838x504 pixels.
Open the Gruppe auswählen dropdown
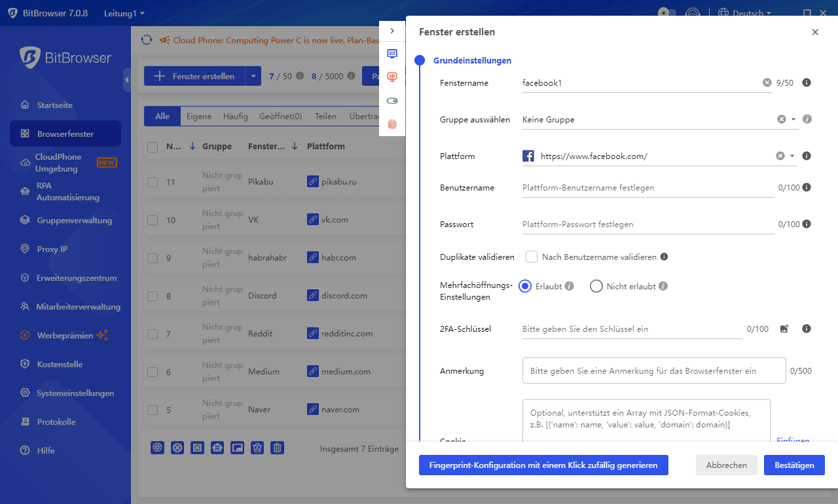pyautogui.click(x=793, y=120)
